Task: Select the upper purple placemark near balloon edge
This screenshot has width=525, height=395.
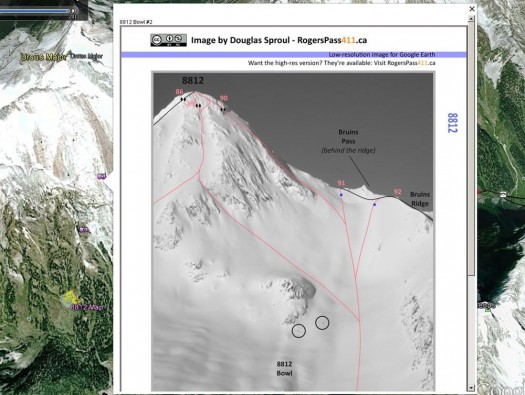Action: click(101, 176)
